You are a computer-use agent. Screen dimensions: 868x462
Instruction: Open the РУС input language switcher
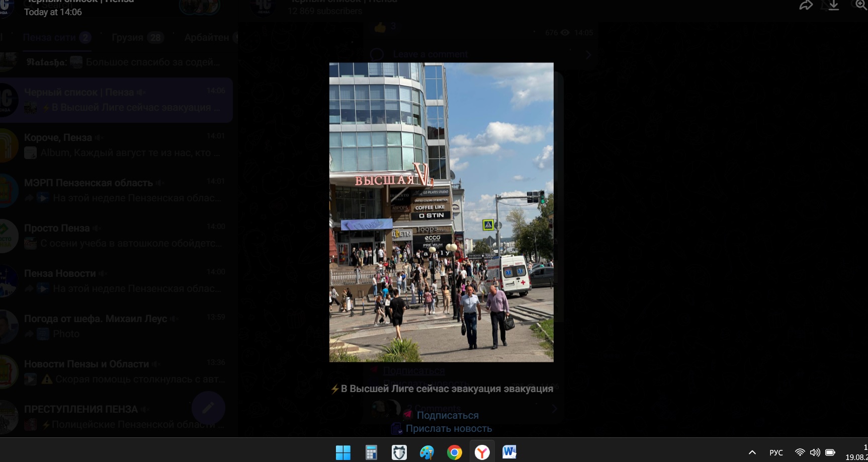[x=776, y=452]
